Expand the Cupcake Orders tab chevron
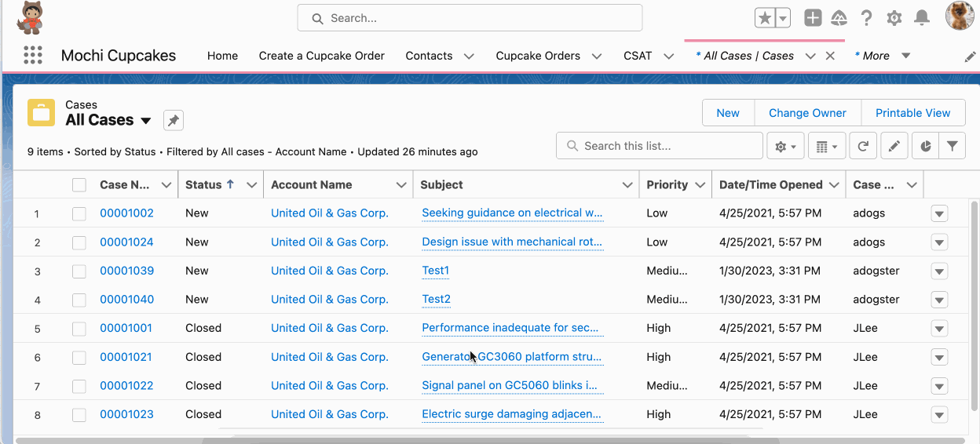Screen dimensions: 980x444 [x=597, y=56]
